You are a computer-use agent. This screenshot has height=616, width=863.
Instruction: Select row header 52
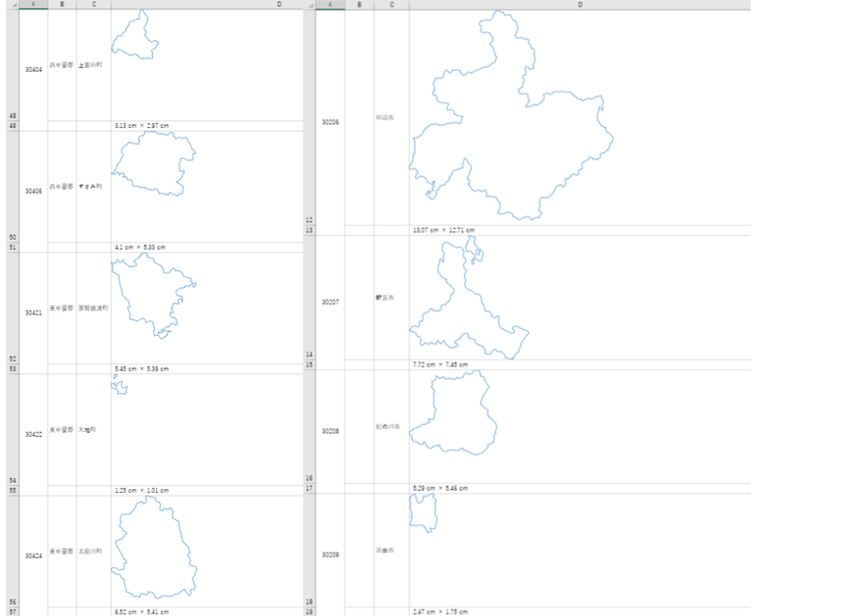(13, 308)
